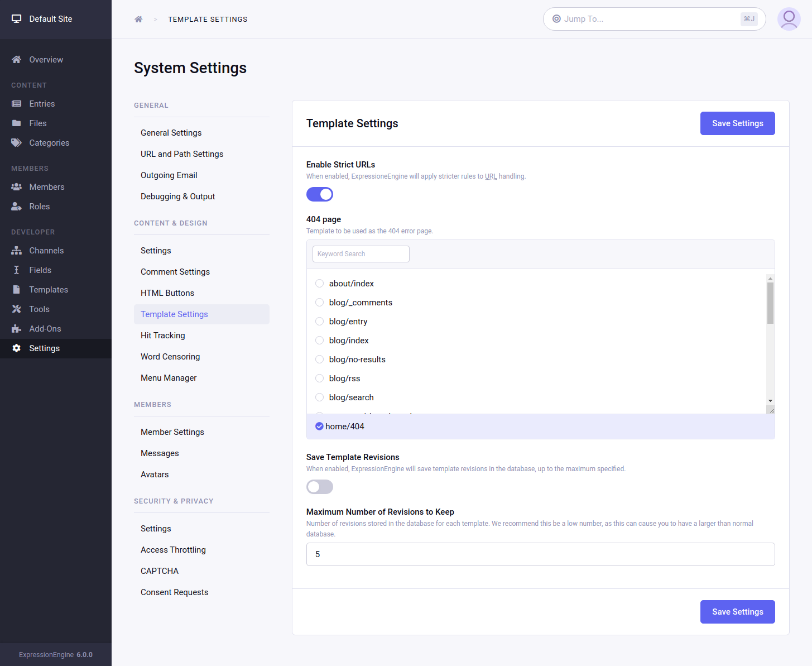Open the user avatar menu
This screenshot has height=666, width=812.
(789, 19)
